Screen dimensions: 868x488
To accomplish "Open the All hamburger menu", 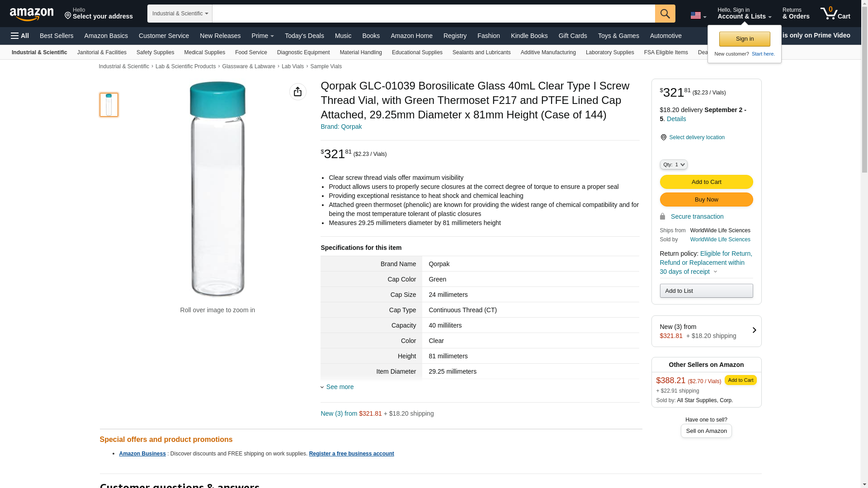I will (20, 36).
